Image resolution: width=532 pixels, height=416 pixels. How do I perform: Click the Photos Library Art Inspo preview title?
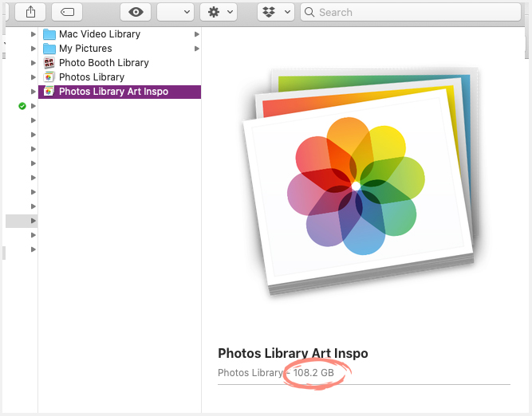tap(293, 353)
